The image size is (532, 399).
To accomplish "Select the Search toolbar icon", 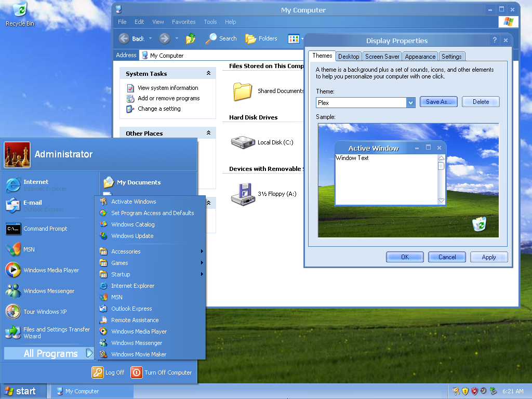I will 221,38.
